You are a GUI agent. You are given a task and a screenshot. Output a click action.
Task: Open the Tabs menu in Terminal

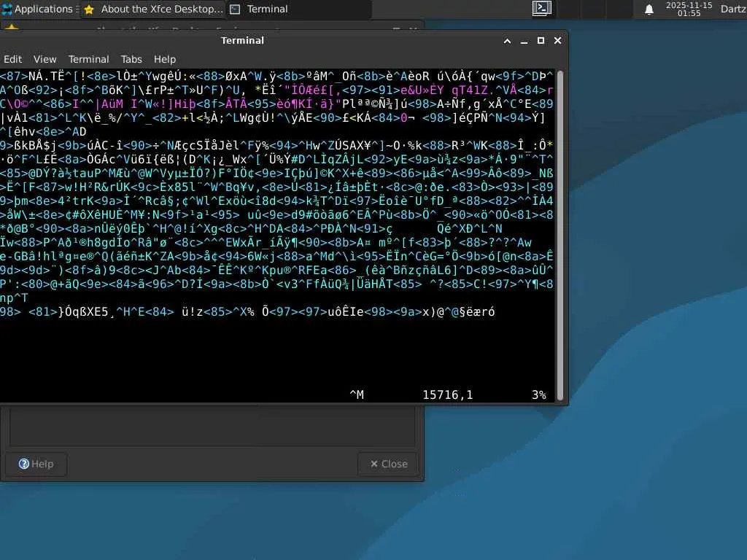pos(131,59)
